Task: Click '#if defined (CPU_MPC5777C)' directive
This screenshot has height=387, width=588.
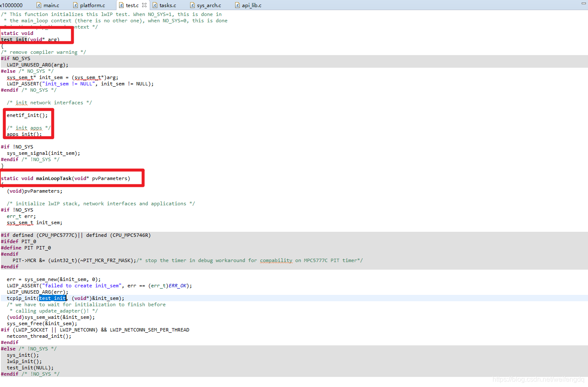Action: tap(76, 235)
